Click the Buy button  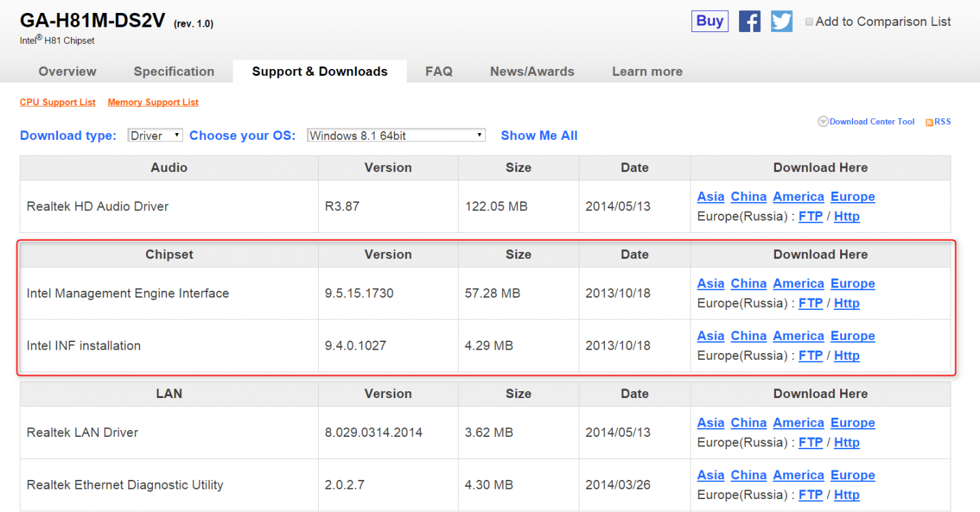(x=710, y=21)
